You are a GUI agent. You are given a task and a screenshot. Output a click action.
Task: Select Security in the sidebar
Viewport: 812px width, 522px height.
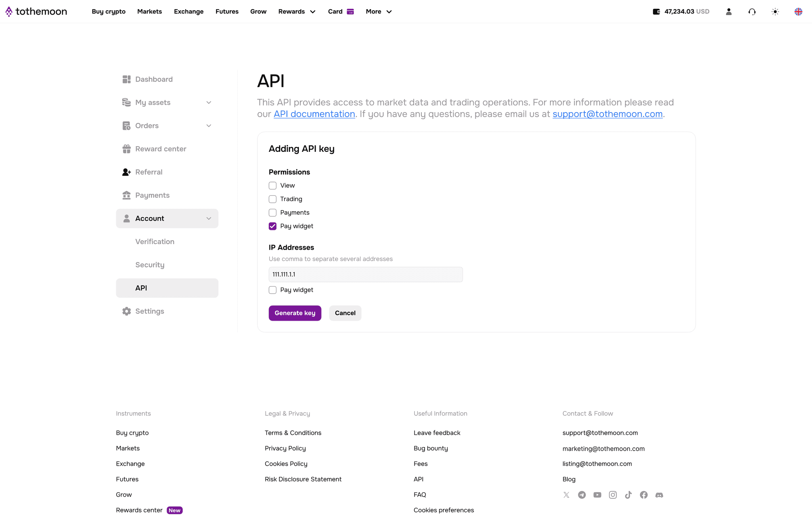click(x=150, y=265)
